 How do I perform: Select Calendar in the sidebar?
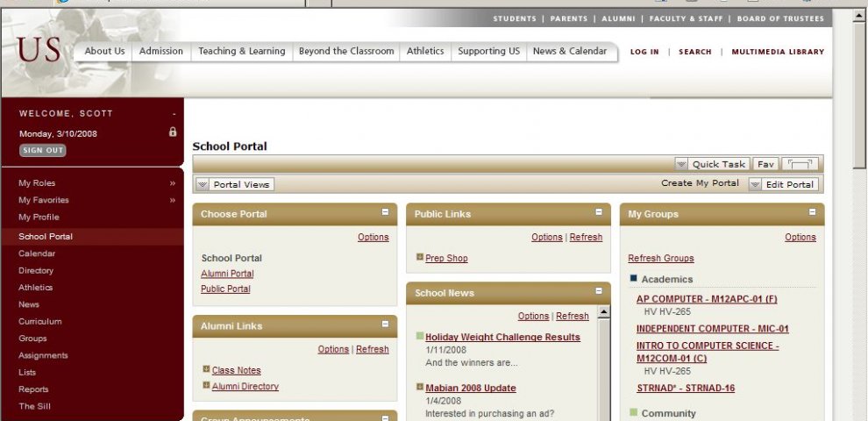pos(37,253)
